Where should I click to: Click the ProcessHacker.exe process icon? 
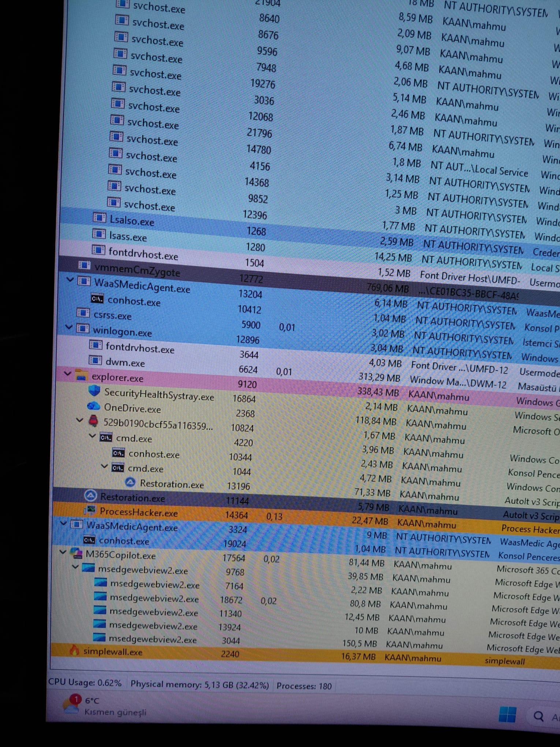coord(90,510)
